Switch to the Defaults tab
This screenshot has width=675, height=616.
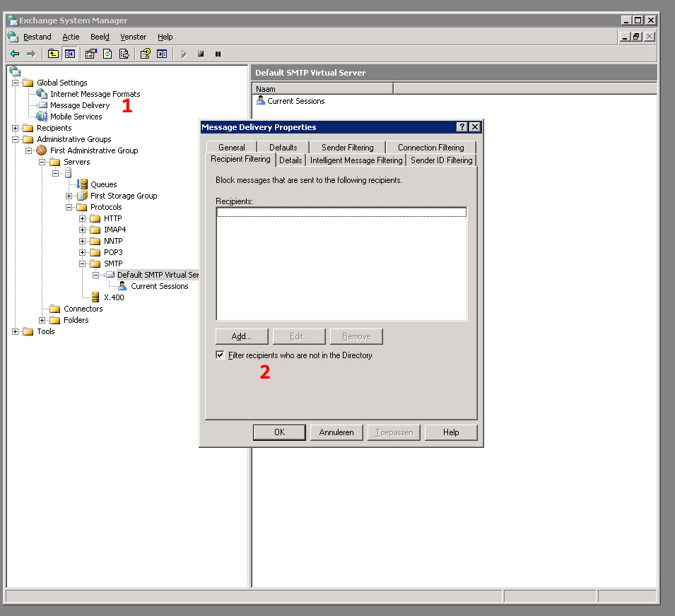click(x=283, y=147)
